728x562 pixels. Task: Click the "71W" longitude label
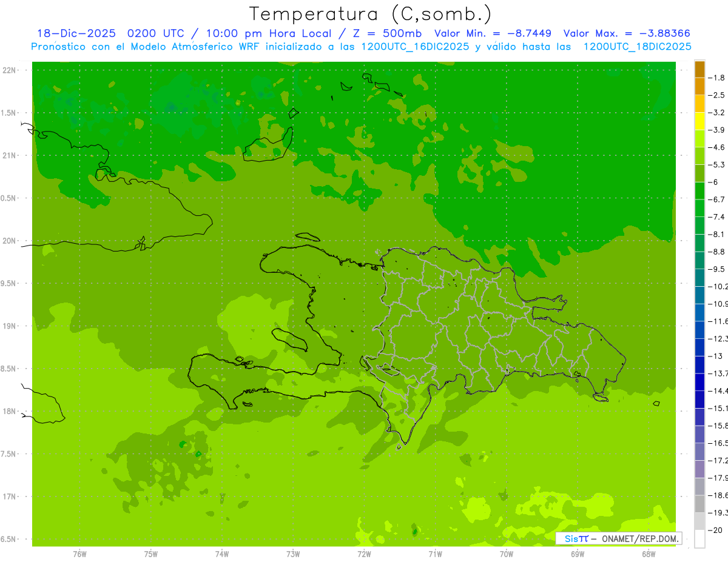coord(435,554)
